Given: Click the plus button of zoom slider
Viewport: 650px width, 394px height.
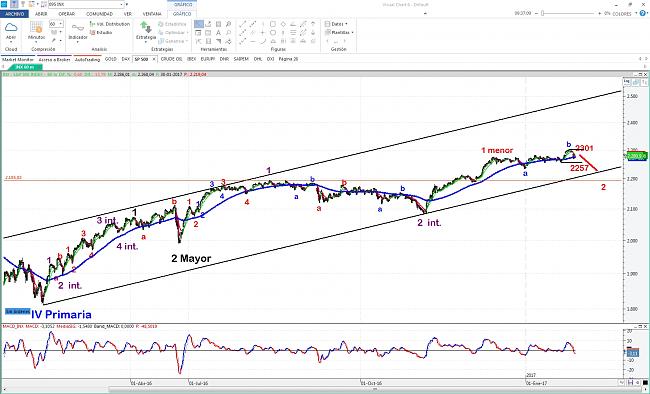Looking at the screenshot, I should point(599,13).
